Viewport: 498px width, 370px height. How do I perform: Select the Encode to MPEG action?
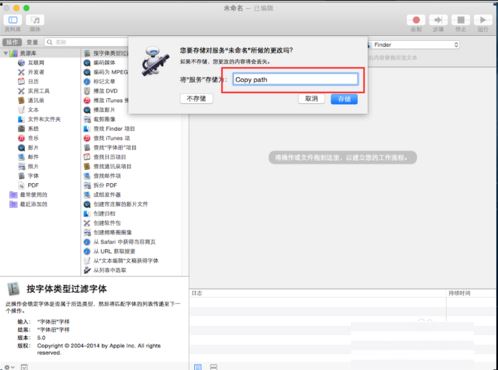click(110, 72)
